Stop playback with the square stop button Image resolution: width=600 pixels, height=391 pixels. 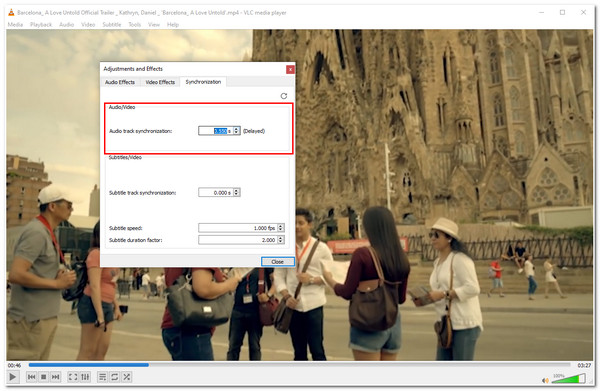pyautogui.click(x=44, y=377)
